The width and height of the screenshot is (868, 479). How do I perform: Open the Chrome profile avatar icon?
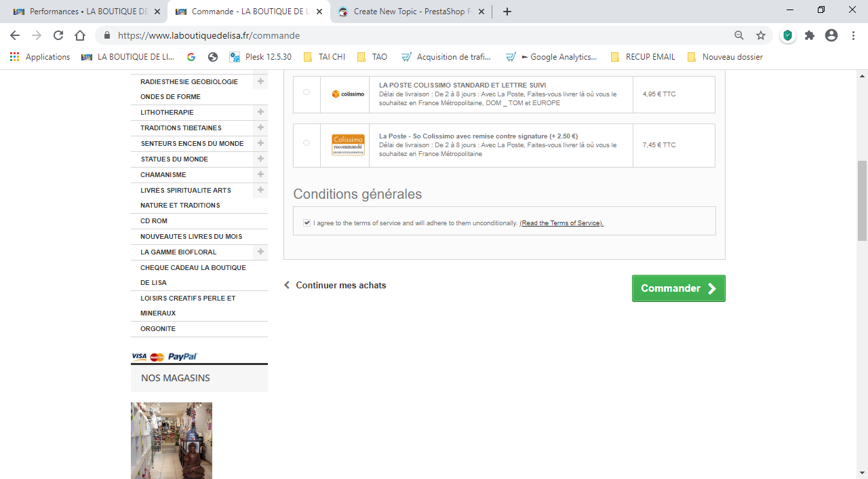pyautogui.click(x=831, y=35)
